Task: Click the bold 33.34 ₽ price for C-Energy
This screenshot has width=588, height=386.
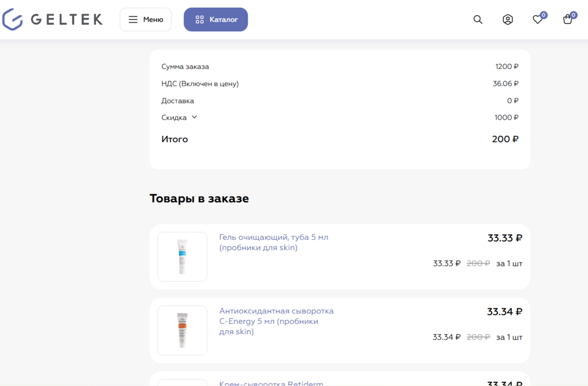Action: point(504,312)
